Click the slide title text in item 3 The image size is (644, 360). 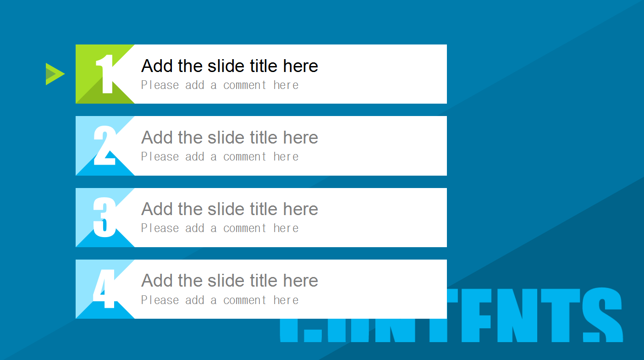tap(229, 209)
